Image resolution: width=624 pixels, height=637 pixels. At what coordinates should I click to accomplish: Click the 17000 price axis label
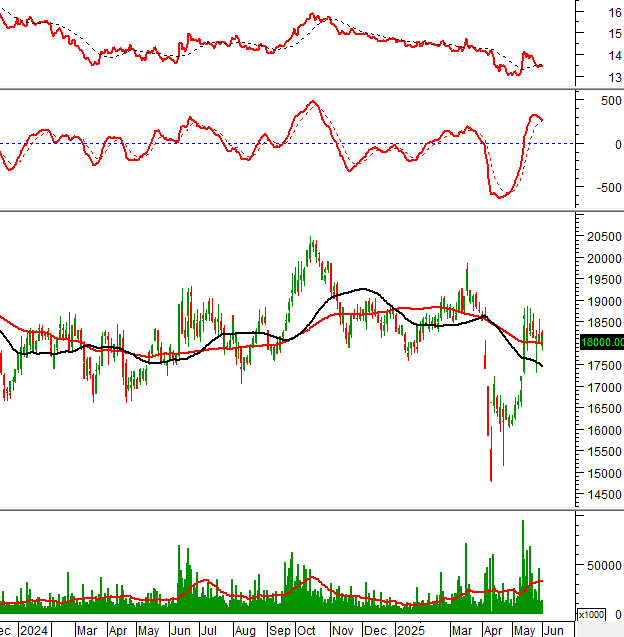(x=604, y=388)
